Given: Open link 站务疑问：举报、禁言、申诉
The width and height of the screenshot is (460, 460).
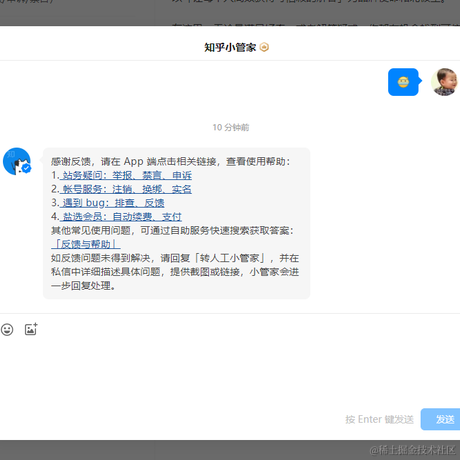Looking at the screenshot, I should pos(126,175).
